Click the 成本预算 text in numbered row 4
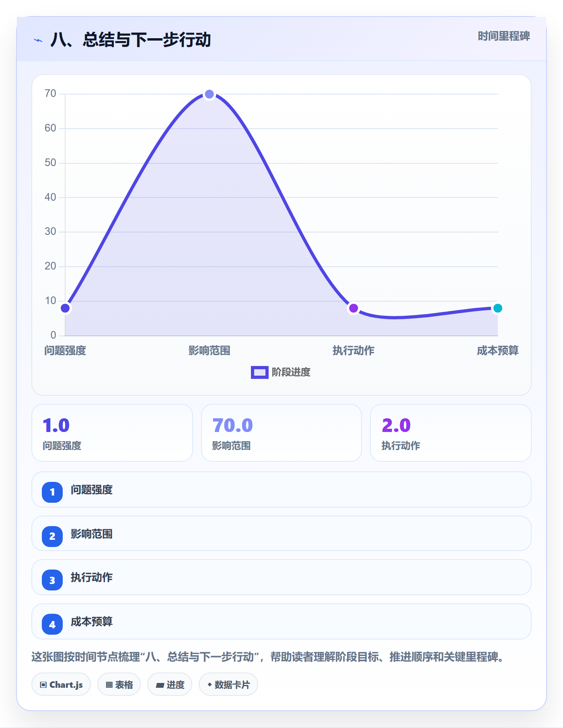The height and width of the screenshot is (728, 563). coord(92,622)
